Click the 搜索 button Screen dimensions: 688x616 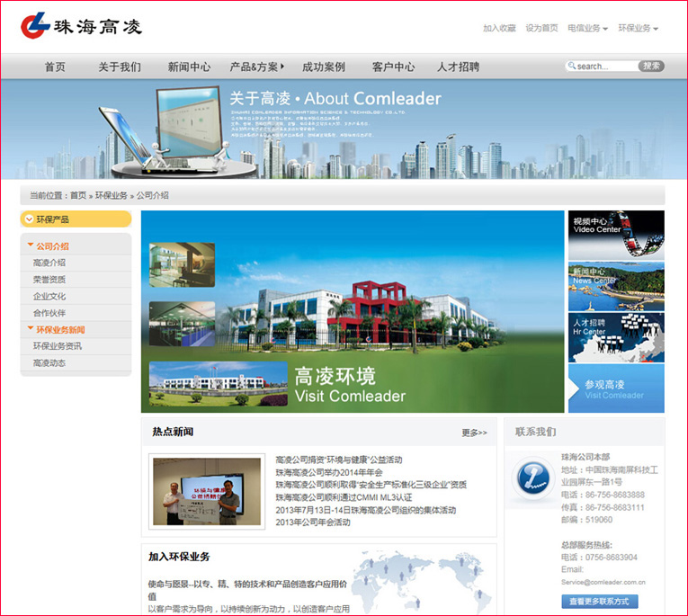point(651,66)
